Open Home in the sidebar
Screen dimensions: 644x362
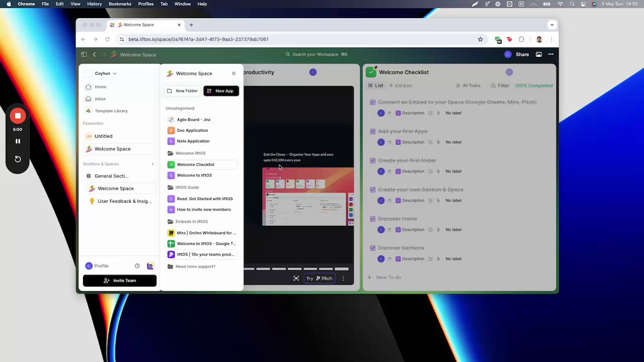click(101, 87)
